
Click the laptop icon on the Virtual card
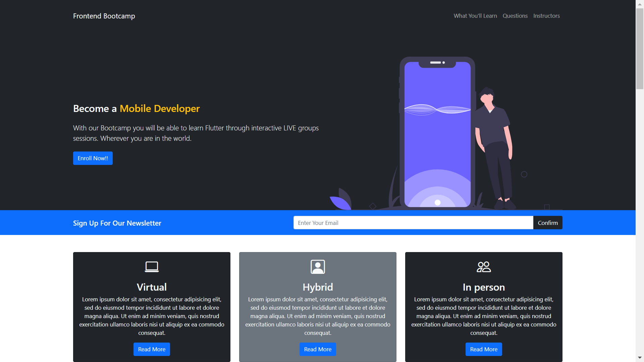tap(152, 267)
